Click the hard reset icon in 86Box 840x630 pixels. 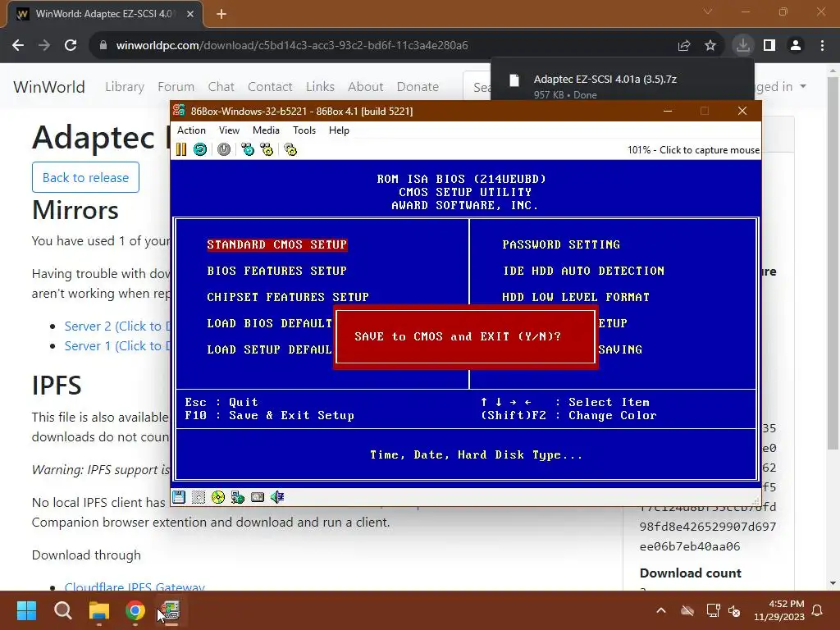[200, 149]
